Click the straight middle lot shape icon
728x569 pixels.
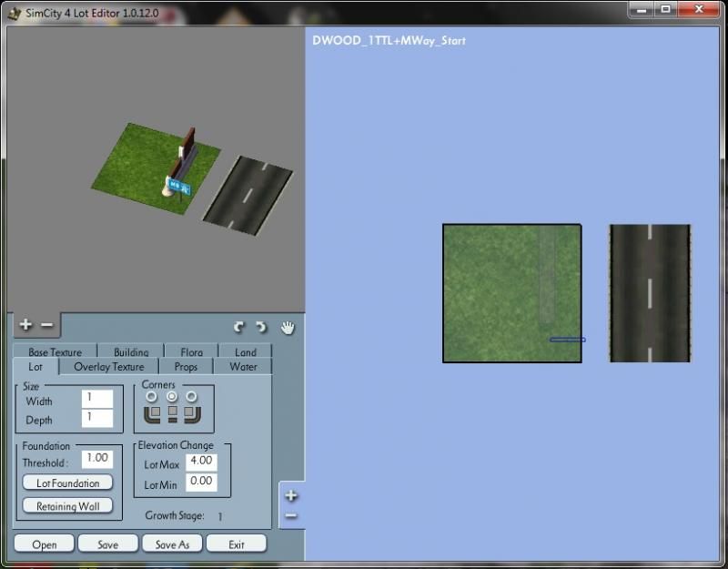click(x=173, y=414)
